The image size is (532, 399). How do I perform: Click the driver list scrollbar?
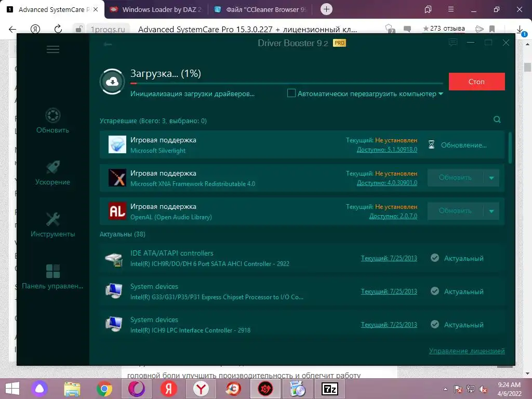[x=510, y=148]
